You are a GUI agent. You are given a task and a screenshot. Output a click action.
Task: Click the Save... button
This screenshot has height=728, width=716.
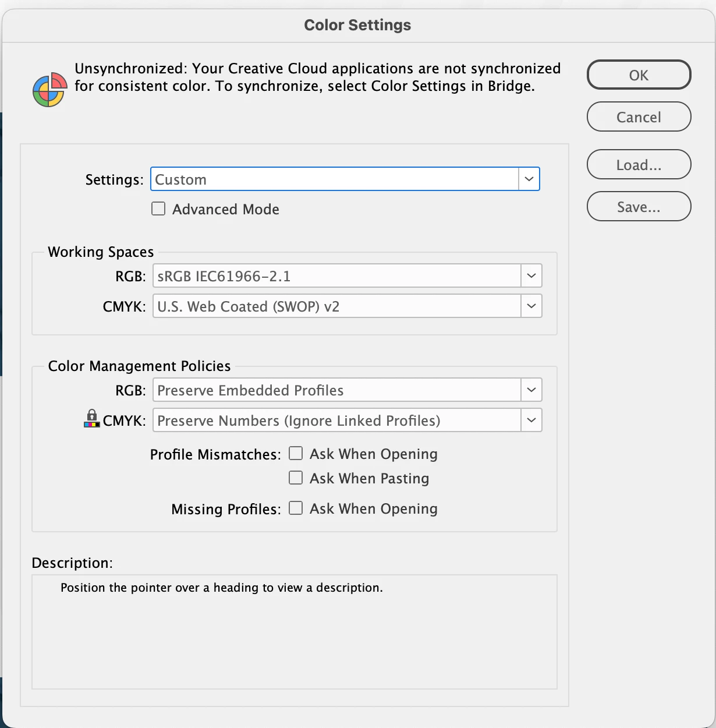tap(639, 206)
